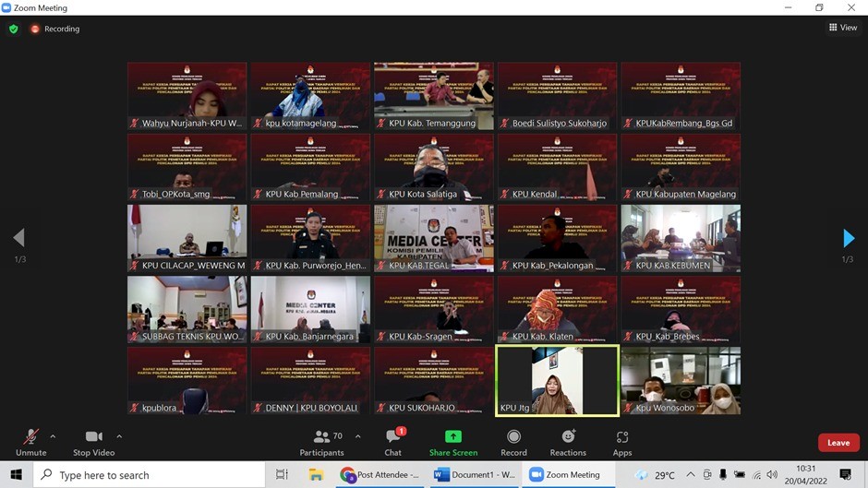The image size is (868, 488).
Task: Open the Chat panel
Action: coord(393,441)
